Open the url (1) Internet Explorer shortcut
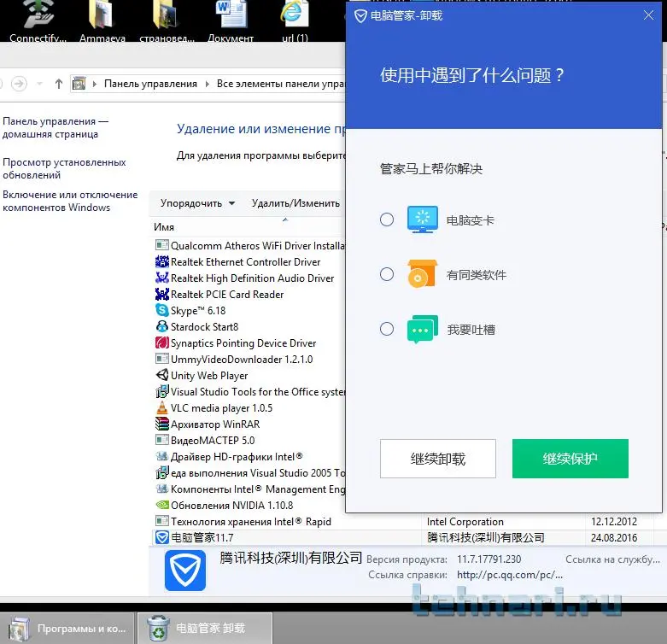Viewport: 667px width, 644px height. pos(295,21)
